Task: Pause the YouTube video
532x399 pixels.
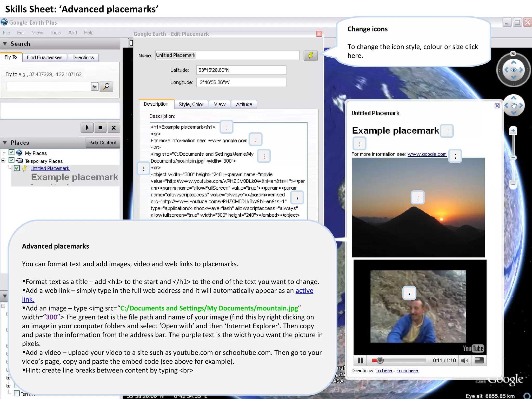Action: pos(360,360)
